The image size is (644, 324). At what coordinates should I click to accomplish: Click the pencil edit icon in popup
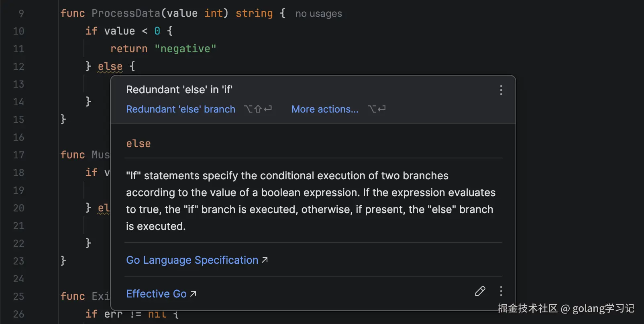coord(480,291)
